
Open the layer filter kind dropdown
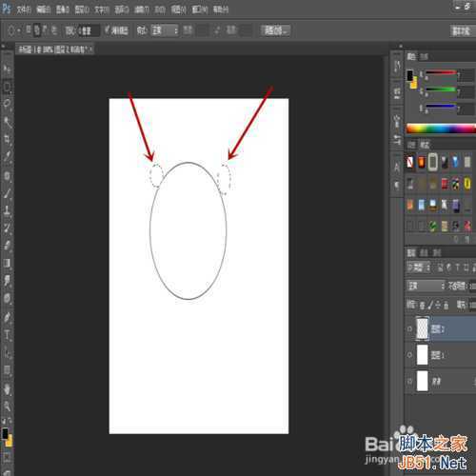point(418,268)
